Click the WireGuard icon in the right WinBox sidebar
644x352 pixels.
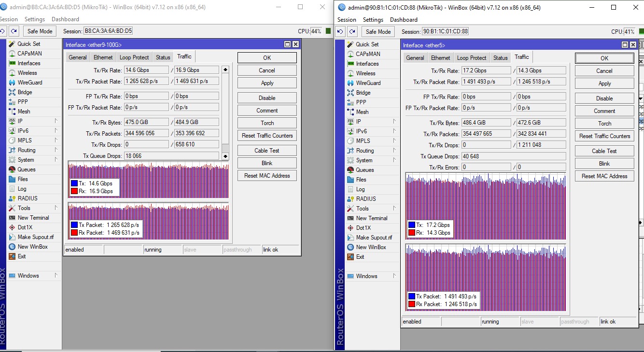(350, 83)
